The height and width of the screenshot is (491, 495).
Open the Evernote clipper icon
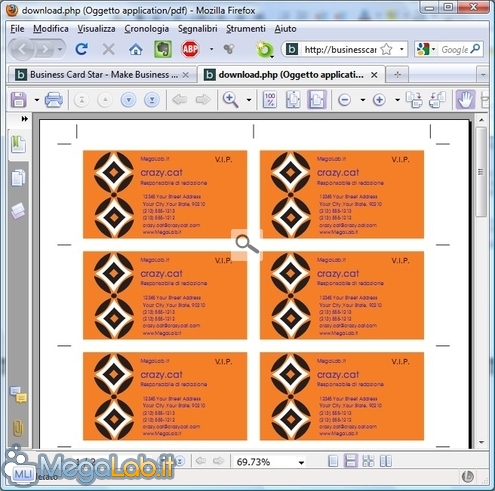[x=163, y=49]
